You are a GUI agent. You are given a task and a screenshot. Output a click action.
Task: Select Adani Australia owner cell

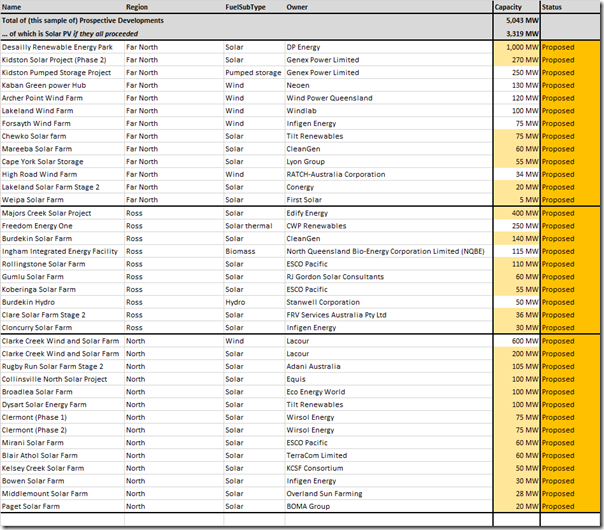[x=389, y=366]
